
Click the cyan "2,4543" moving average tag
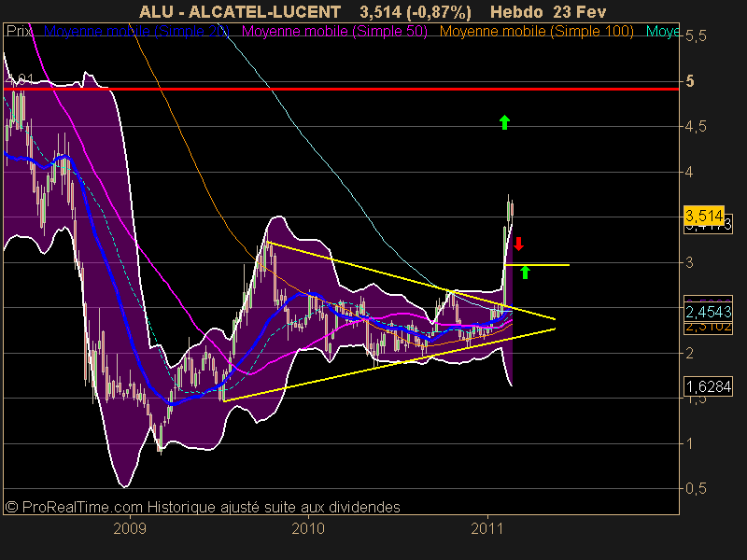coord(708,312)
